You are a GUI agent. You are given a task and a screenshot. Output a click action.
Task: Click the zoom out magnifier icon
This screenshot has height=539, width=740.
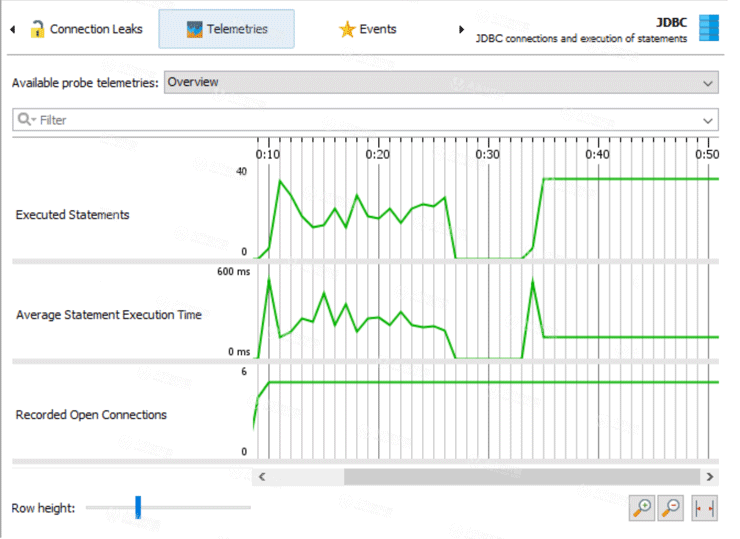coord(672,508)
